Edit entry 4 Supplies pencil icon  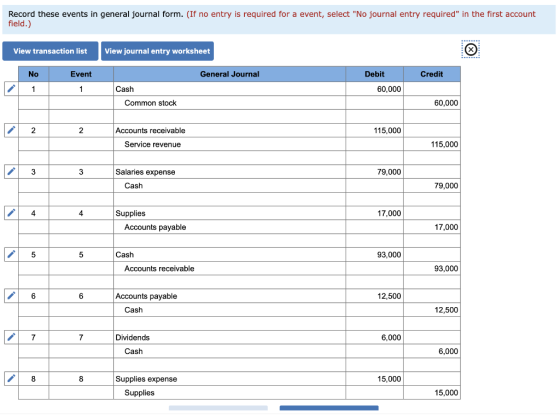[11, 213]
